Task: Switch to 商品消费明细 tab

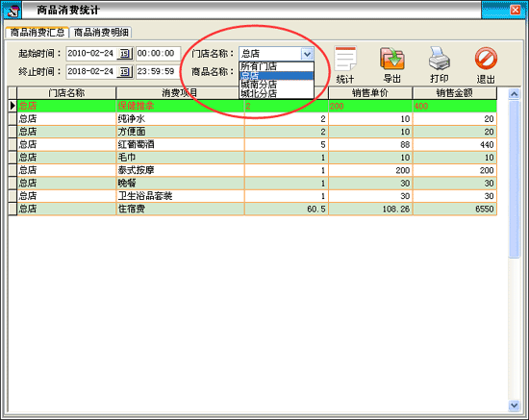Action: tap(101, 33)
